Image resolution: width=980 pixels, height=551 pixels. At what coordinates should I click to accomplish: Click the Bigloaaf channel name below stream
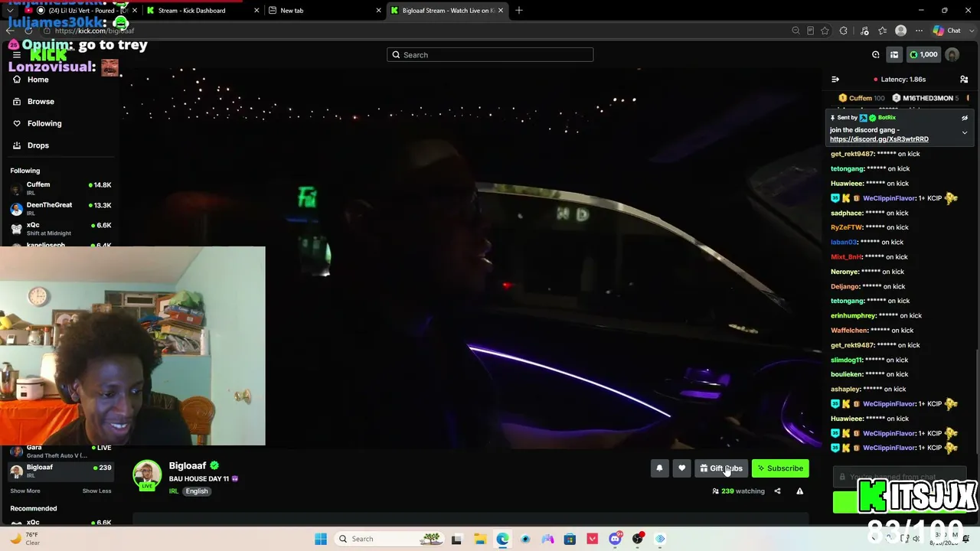tap(188, 465)
